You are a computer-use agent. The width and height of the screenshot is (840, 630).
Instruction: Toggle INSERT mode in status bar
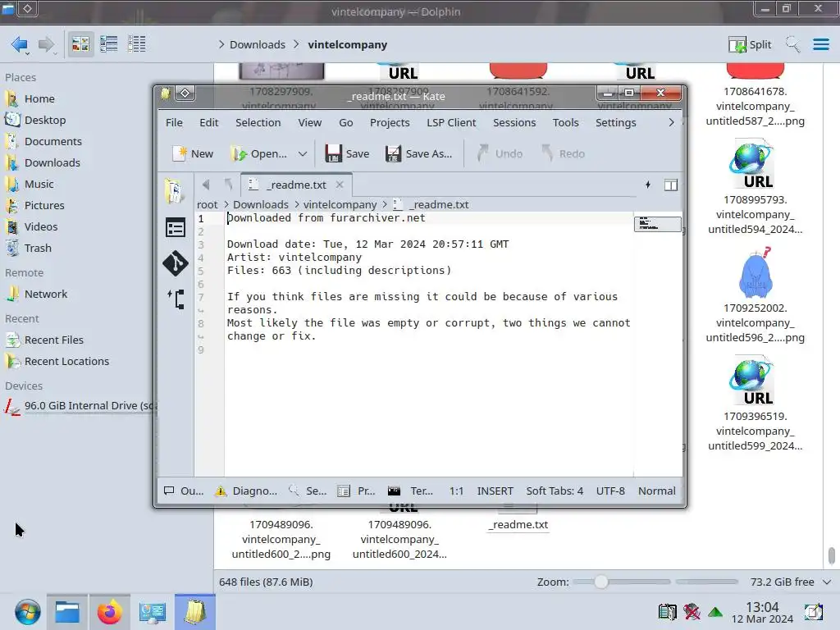[495, 491]
